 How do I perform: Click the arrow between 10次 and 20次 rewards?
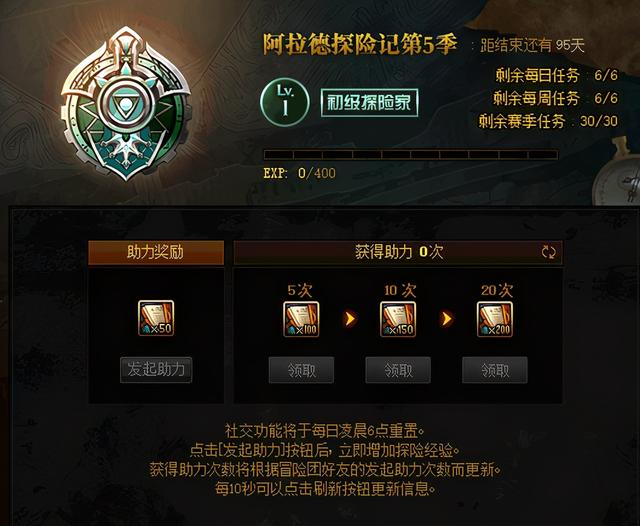pos(447,319)
